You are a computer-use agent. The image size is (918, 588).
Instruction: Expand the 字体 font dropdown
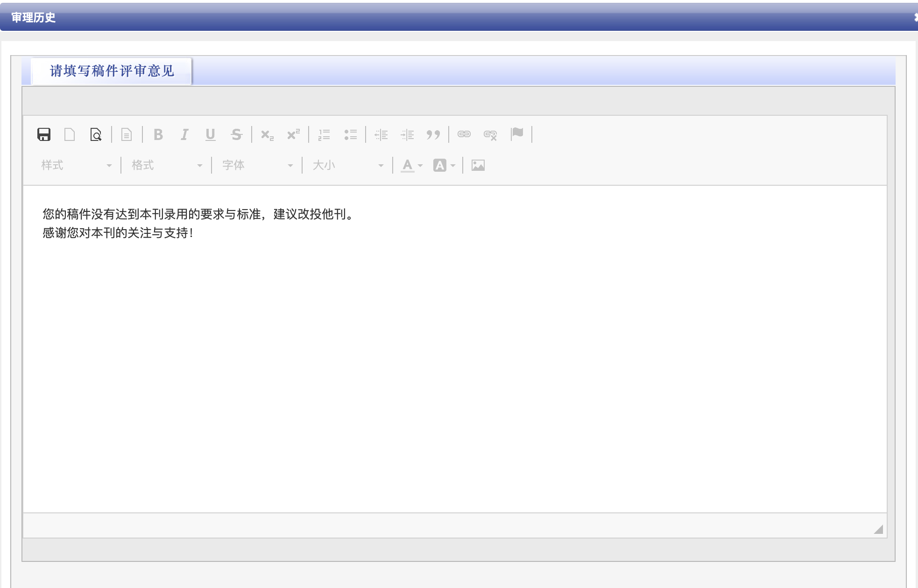pos(257,165)
